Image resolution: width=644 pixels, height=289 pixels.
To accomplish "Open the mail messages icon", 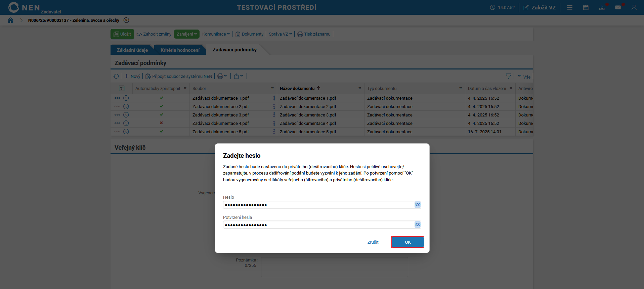I will coord(618,7).
